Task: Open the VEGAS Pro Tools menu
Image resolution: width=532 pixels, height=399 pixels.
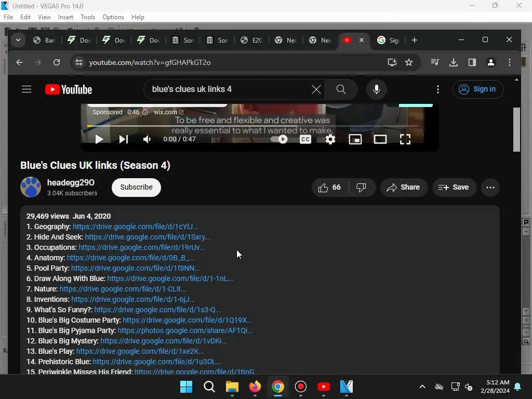Action: (87, 17)
